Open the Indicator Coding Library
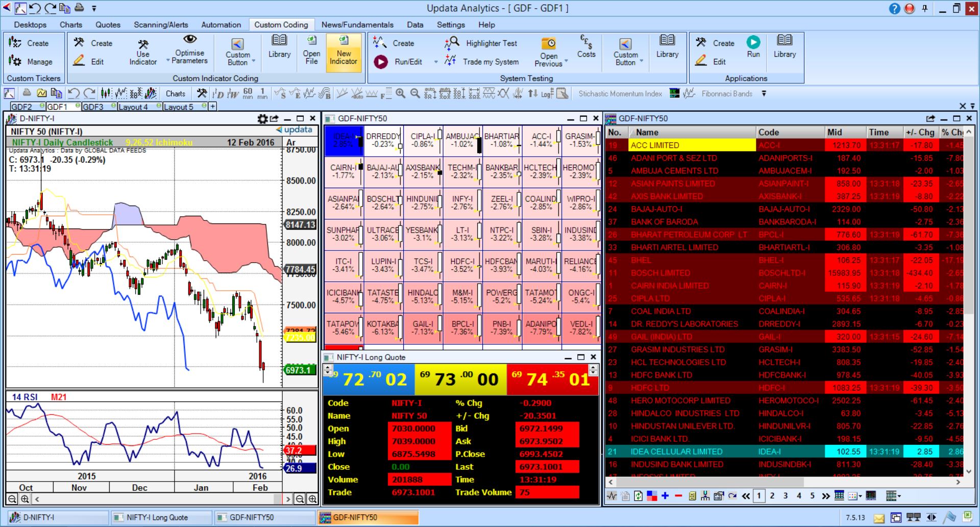 point(279,46)
